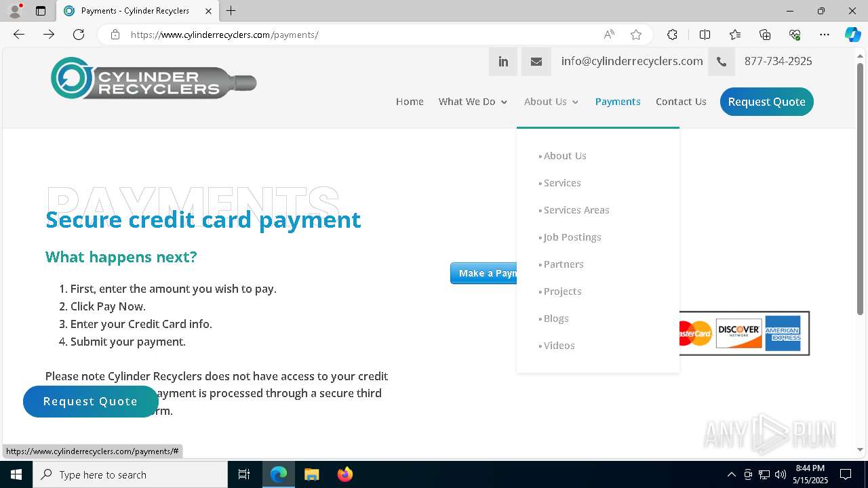Click Make a Payment button
The image size is (868, 488).
[x=484, y=273]
